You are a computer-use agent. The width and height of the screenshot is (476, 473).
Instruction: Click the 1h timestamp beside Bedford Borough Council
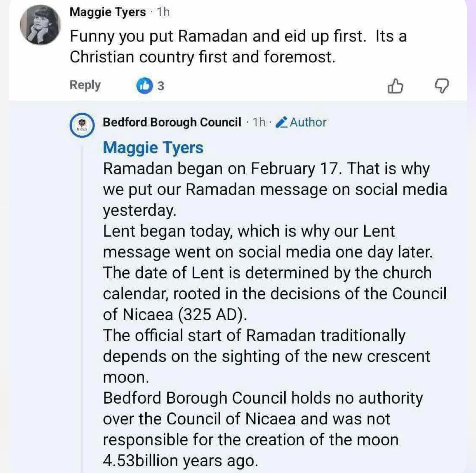tap(259, 122)
